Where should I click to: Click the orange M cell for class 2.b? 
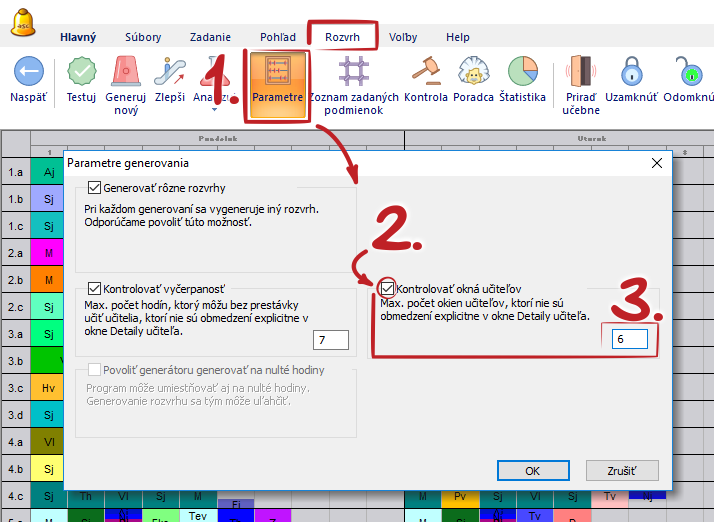[x=47, y=281]
